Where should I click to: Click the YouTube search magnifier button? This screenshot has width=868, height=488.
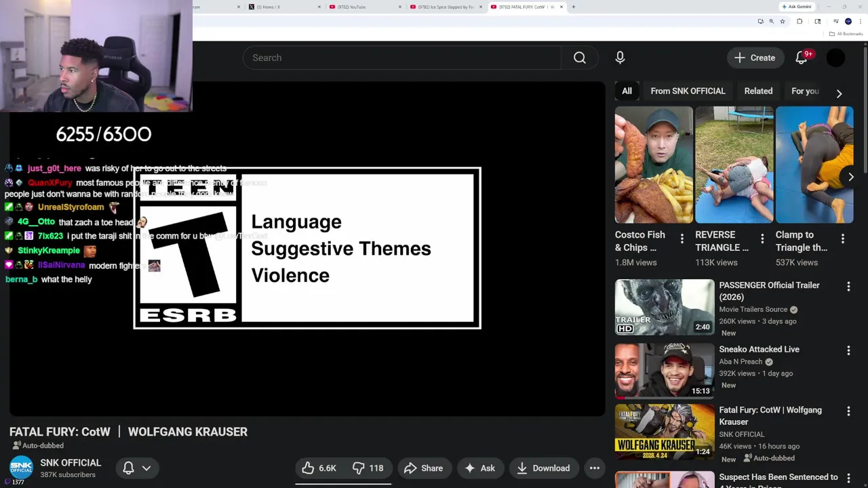[x=580, y=58]
